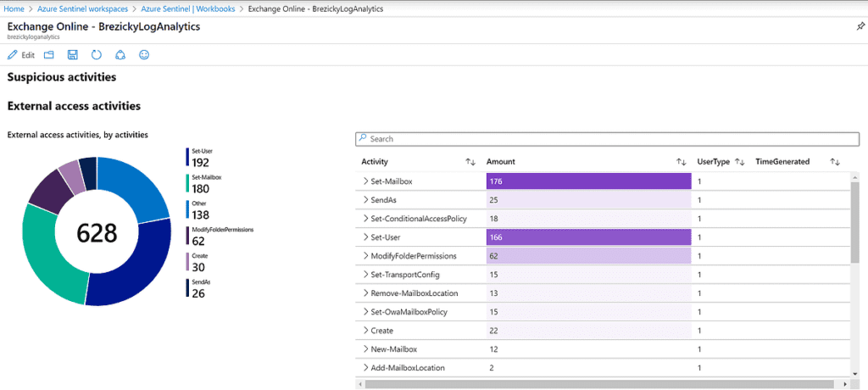868x390 pixels.
Task: Open feedback smiley icon
Action: pyautogui.click(x=144, y=55)
